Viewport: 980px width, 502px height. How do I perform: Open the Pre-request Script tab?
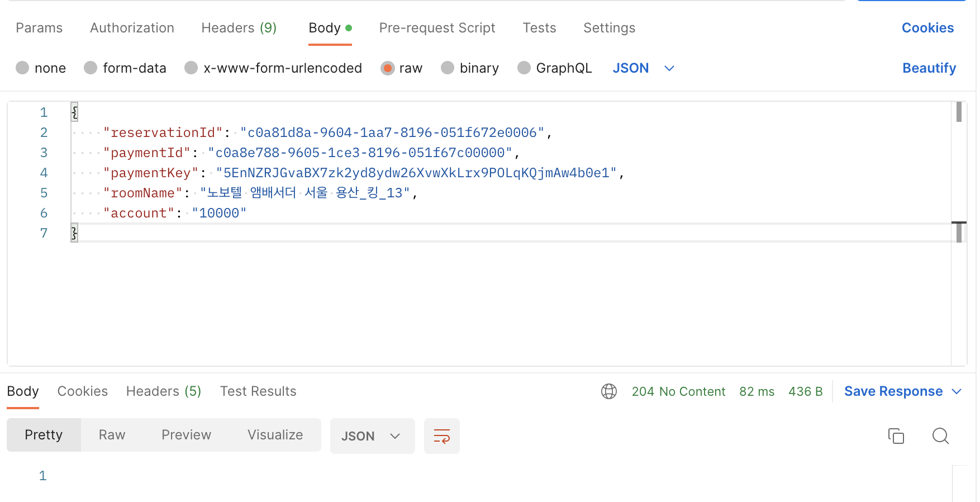coord(437,28)
